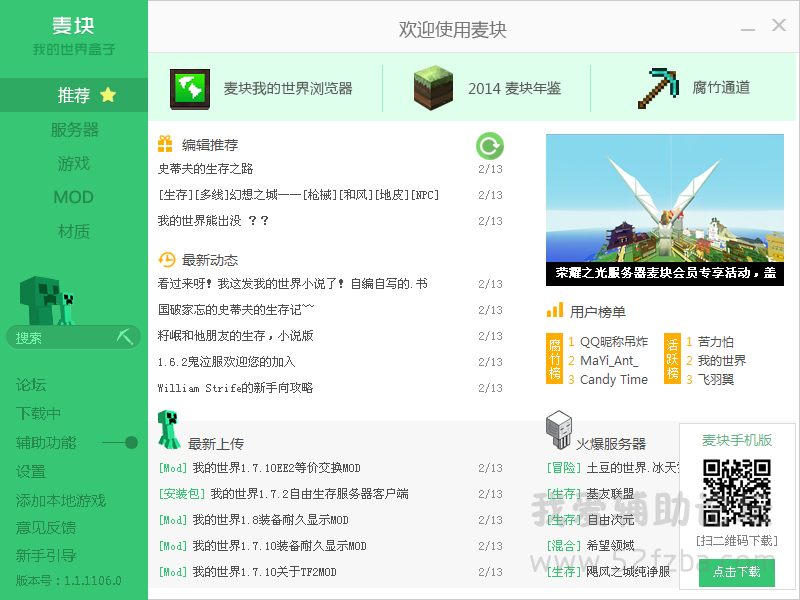Image resolution: width=800 pixels, height=600 pixels.
Task: Click the 搜索 input field
Action: [60, 338]
